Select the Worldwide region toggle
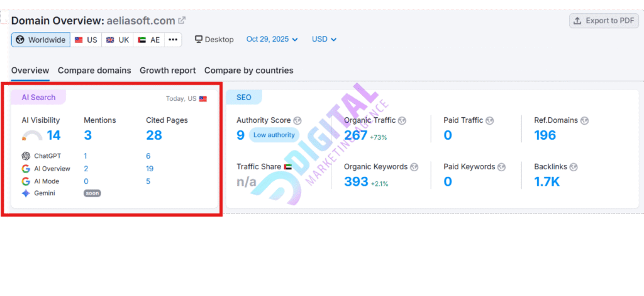The image size is (644, 296). pos(41,40)
